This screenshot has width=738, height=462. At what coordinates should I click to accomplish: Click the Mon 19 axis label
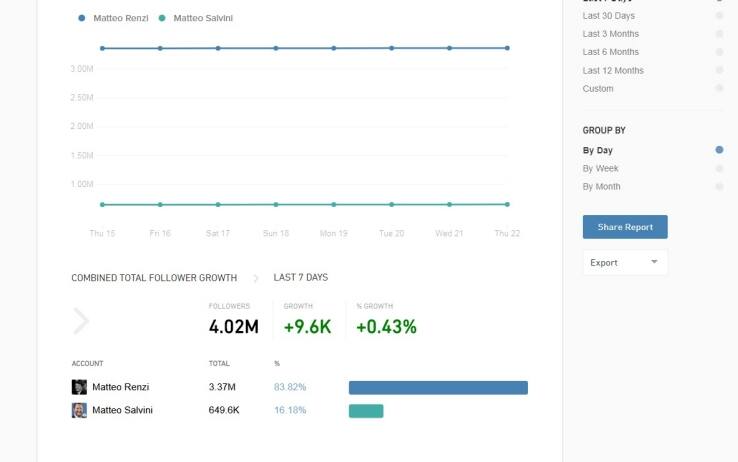coord(334,233)
